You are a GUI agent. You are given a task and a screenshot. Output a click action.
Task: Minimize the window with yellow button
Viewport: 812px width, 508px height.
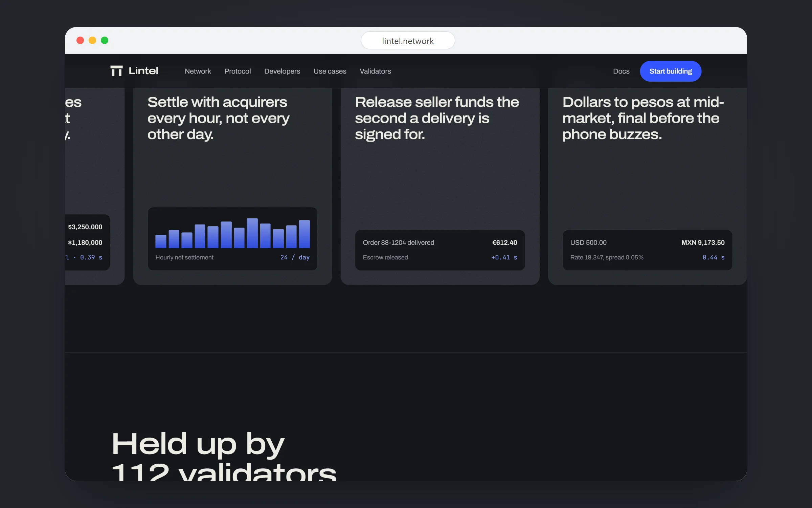[x=92, y=40]
